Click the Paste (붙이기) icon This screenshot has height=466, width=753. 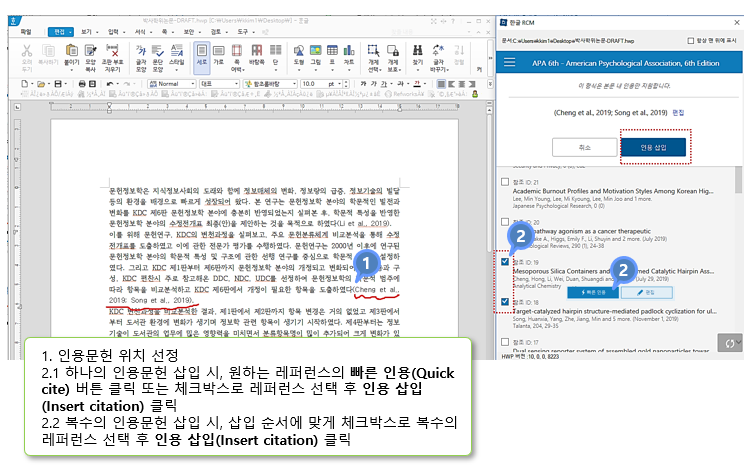pyautogui.click(x=72, y=53)
